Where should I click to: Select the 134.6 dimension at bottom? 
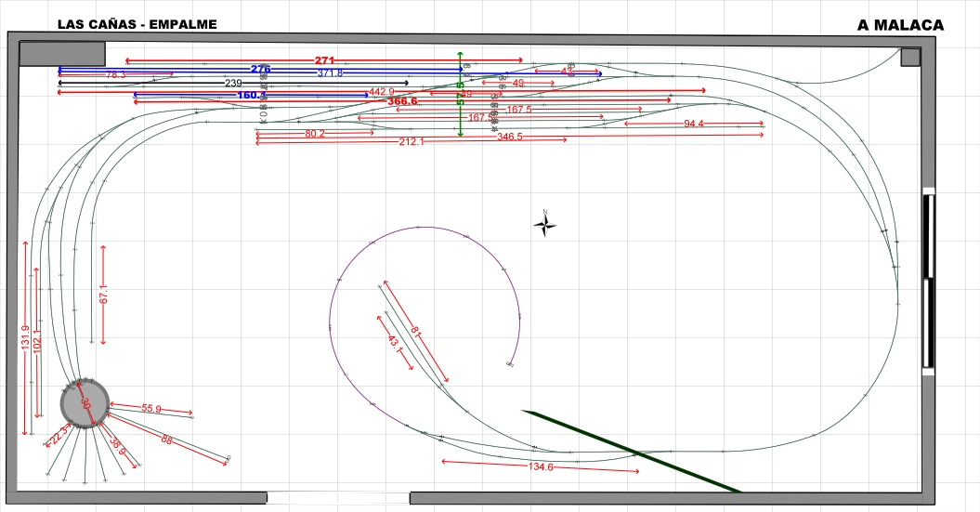[541, 467]
